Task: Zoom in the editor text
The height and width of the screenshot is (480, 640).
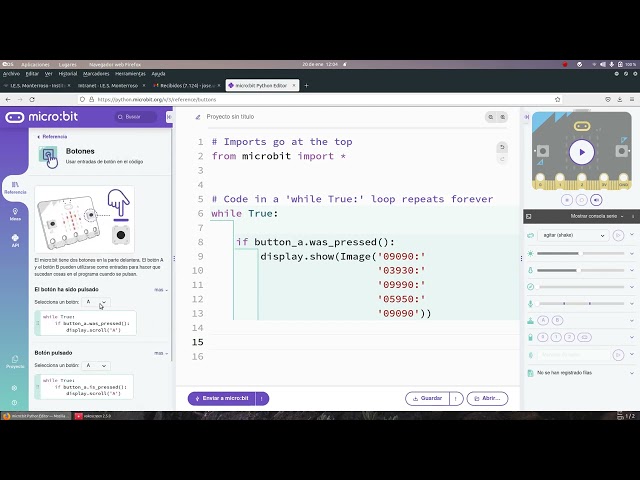Action: 503,117
